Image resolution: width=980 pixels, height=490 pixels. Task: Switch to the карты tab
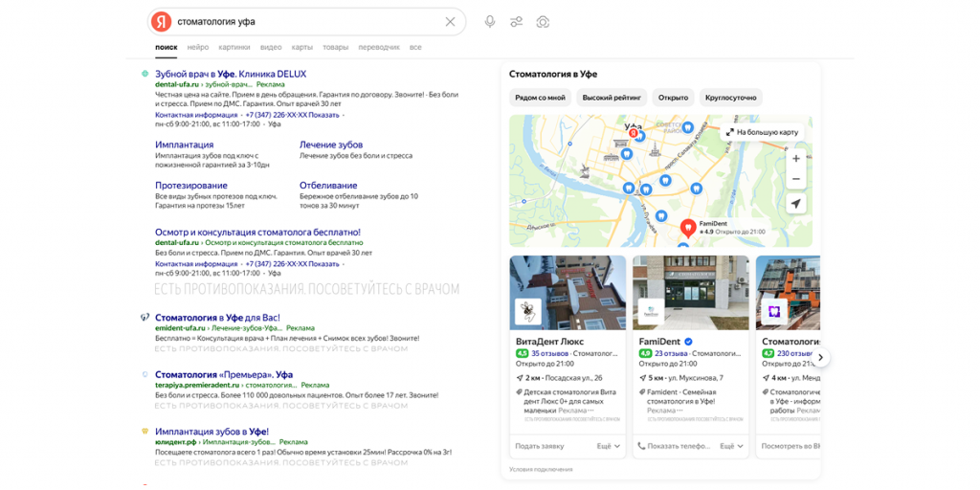pyautogui.click(x=301, y=47)
